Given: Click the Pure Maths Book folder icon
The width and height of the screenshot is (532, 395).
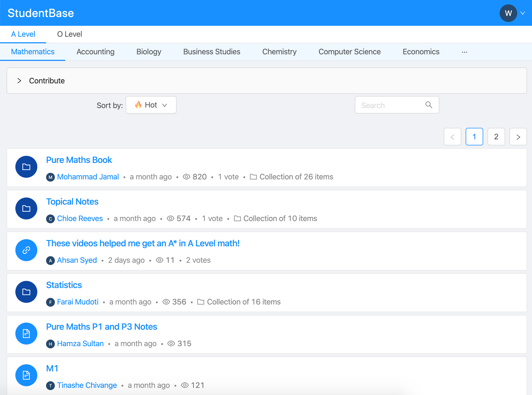Looking at the screenshot, I should [x=26, y=167].
